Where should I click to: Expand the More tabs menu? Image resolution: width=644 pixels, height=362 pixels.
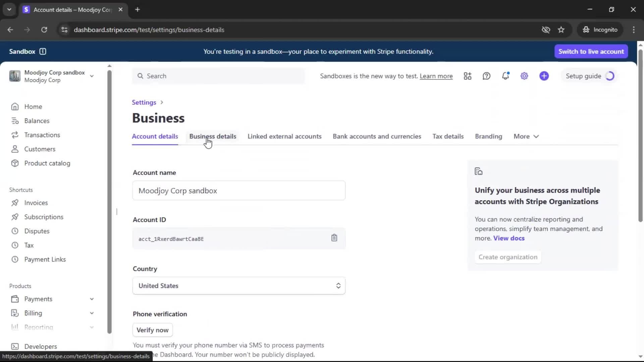tap(526, 136)
